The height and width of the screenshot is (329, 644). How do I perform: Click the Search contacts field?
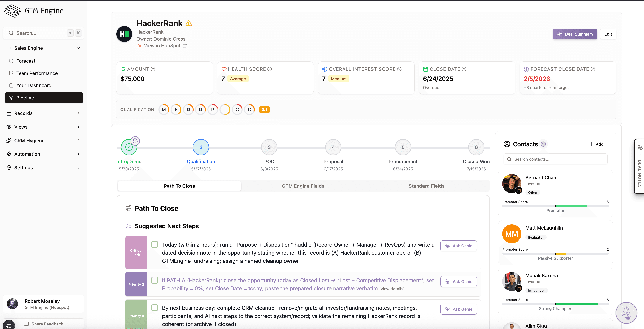[x=555, y=159]
